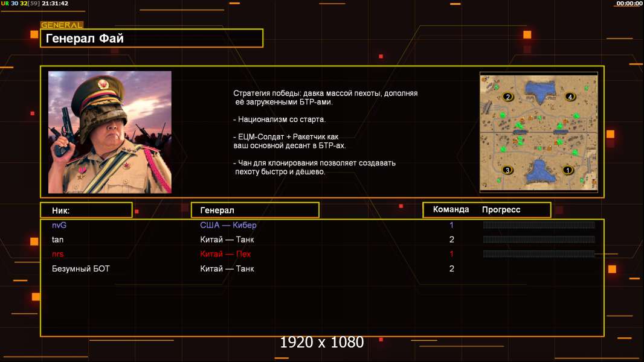
Task: Click the General Fai portrait image
Action: (x=110, y=132)
